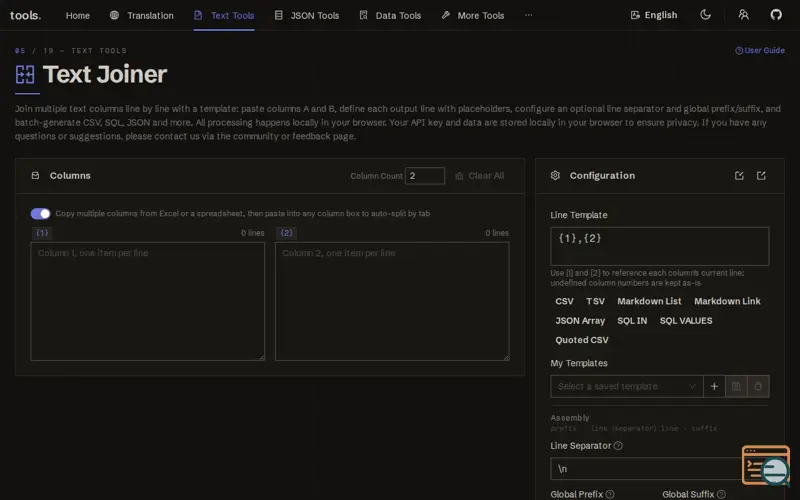This screenshot has width=800, height=500.
Task: Click the Column 2 text area
Action: point(392,301)
